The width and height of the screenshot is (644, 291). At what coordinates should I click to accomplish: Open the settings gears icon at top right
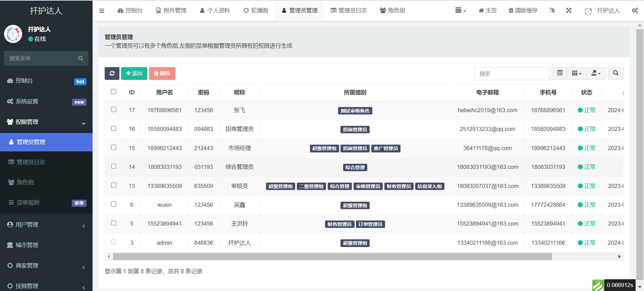click(x=635, y=11)
